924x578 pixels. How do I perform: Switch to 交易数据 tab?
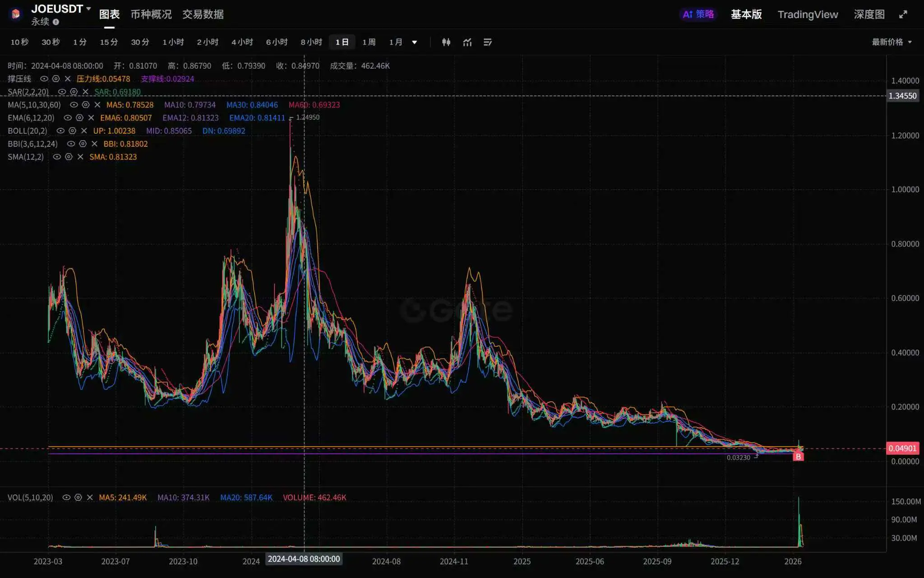(203, 14)
